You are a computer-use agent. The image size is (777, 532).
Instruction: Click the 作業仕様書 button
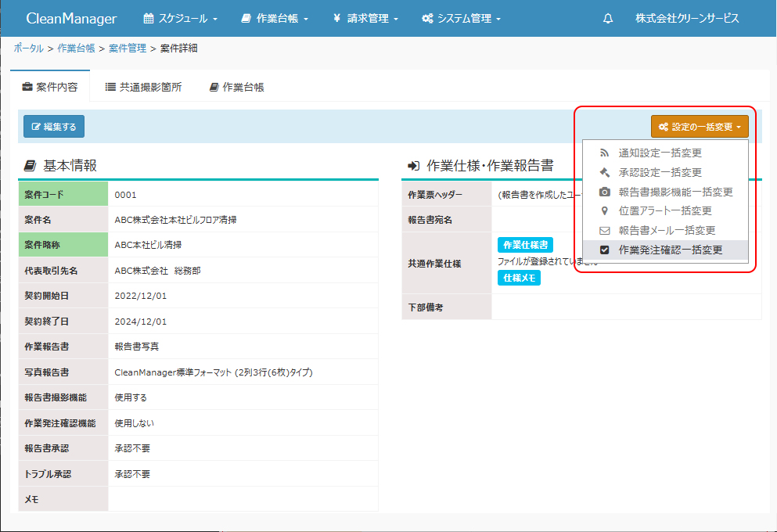pyautogui.click(x=525, y=245)
